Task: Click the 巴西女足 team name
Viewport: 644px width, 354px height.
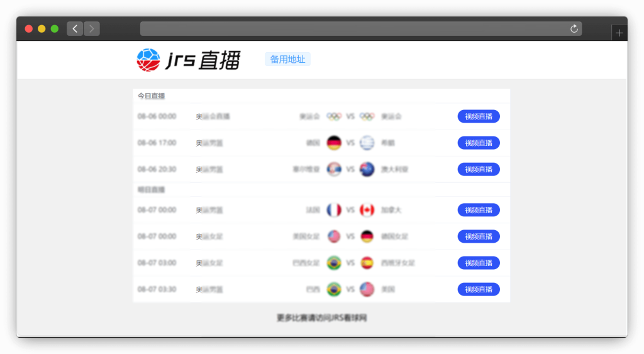Action: 306,263
